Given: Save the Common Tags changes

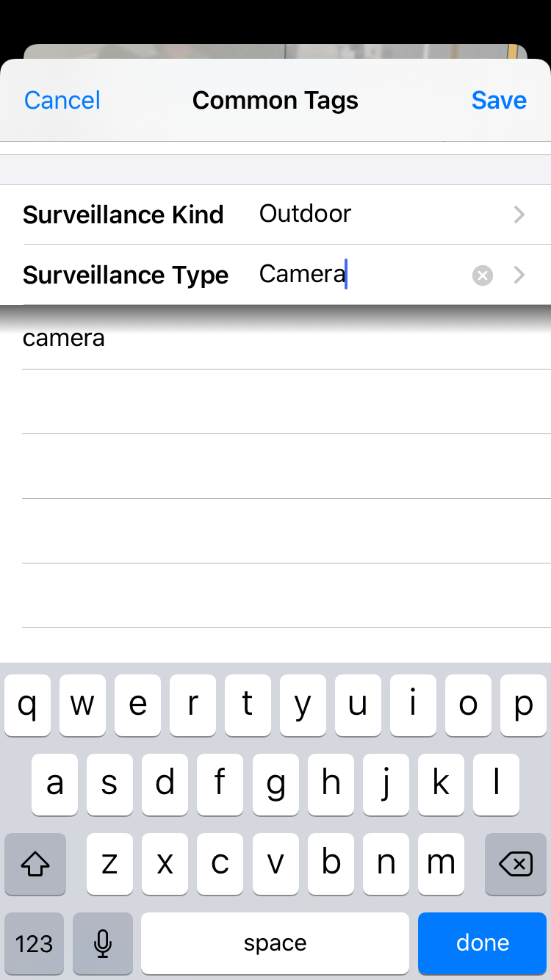Looking at the screenshot, I should tap(499, 100).
